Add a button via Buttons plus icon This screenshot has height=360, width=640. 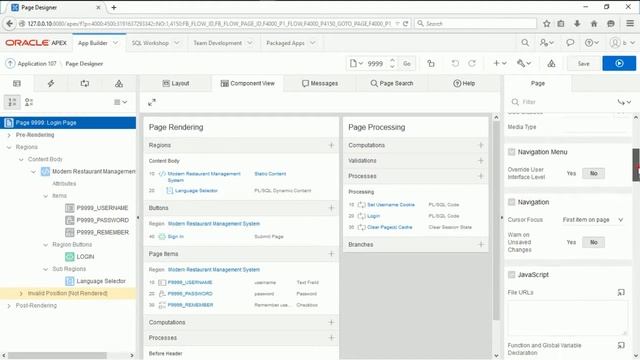coord(331,208)
